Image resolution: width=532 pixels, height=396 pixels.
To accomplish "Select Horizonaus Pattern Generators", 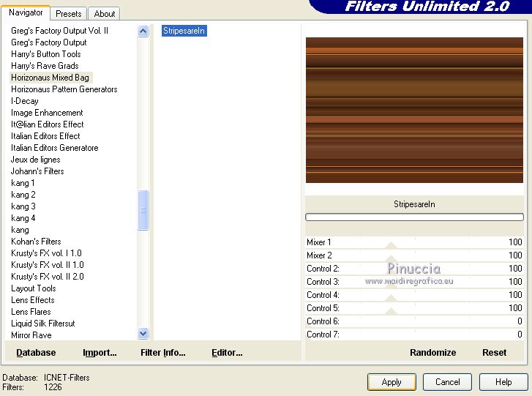I will tap(64, 89).
